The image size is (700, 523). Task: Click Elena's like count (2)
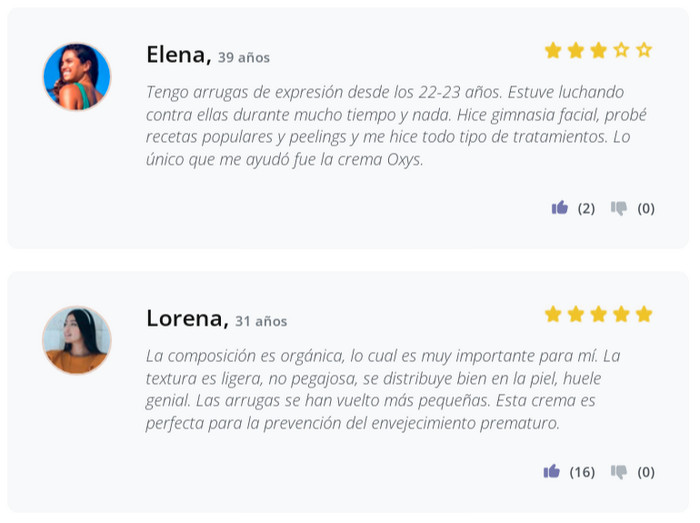[x=586, y=209]
